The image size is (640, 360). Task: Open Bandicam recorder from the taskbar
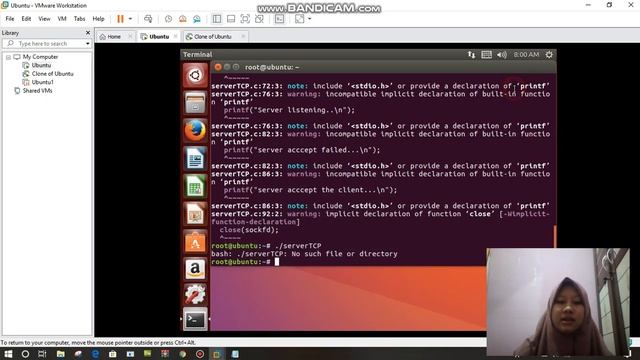pyautogui.click(x=200, y=354)
